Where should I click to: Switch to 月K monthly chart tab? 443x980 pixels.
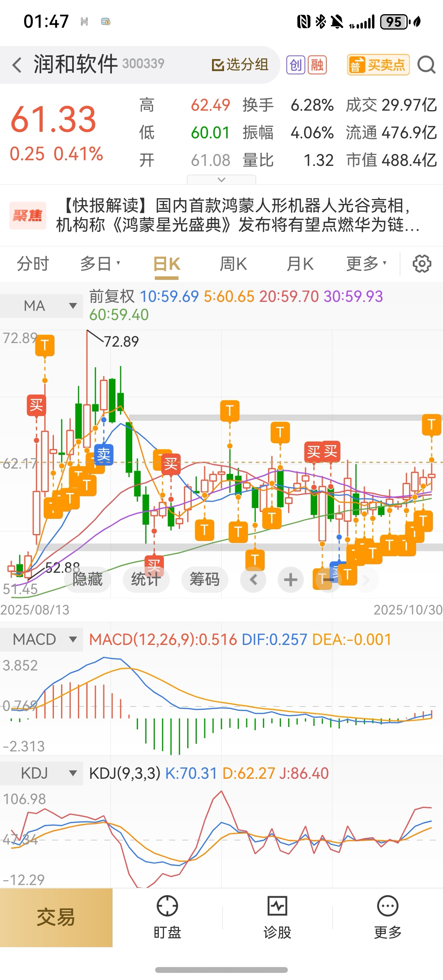pos(300,264)
